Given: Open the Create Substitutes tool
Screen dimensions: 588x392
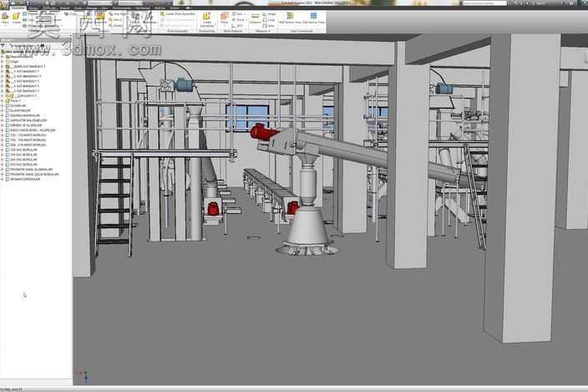Looking at the screenshot, I should click(x=206, y=19).
